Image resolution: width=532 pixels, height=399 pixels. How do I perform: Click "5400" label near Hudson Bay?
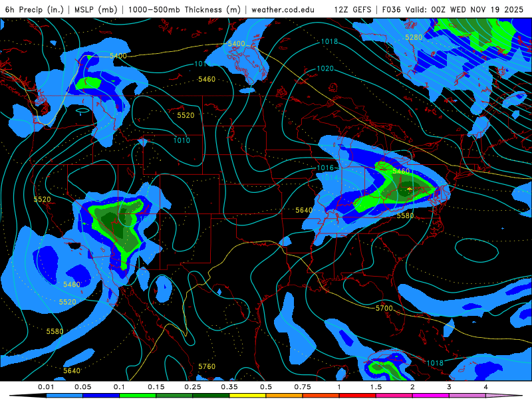236,43
